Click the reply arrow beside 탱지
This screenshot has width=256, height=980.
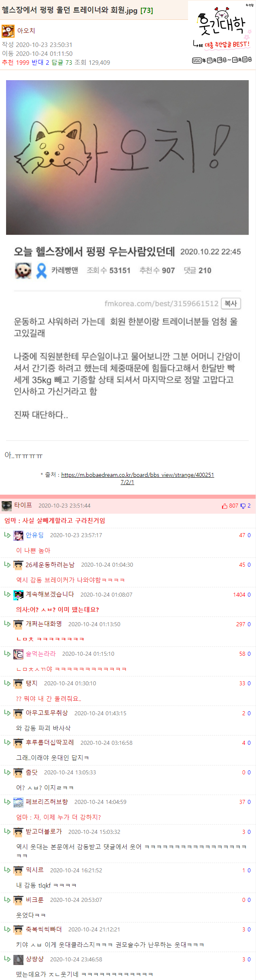[7, 683]
